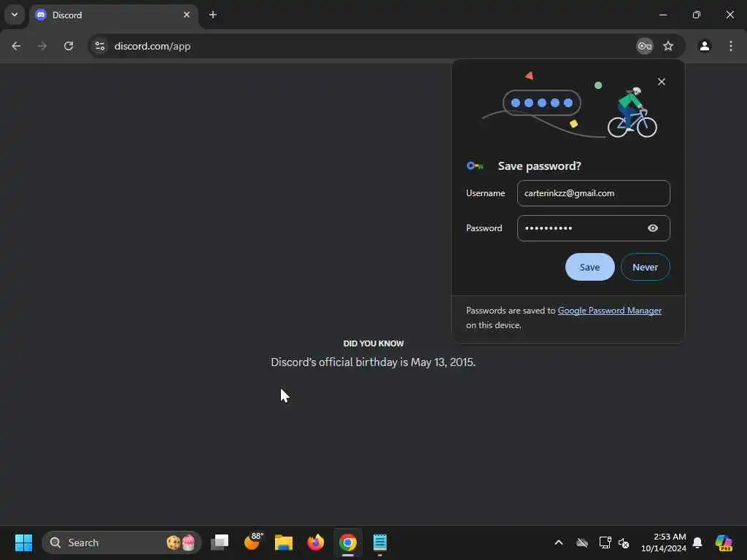
Task: Launch Firefox from the taskbar
Action: click(315, 542)
